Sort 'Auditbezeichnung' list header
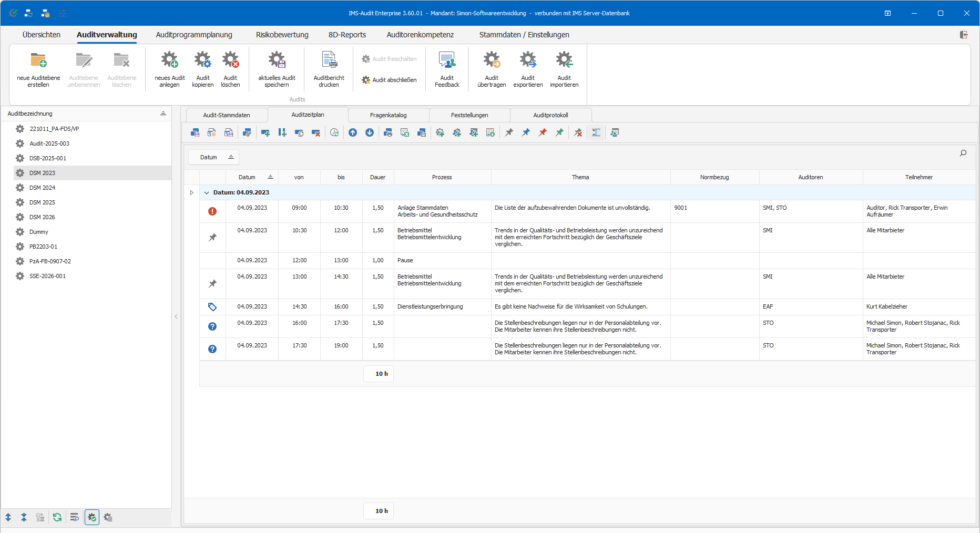 [x=86, y=114]
